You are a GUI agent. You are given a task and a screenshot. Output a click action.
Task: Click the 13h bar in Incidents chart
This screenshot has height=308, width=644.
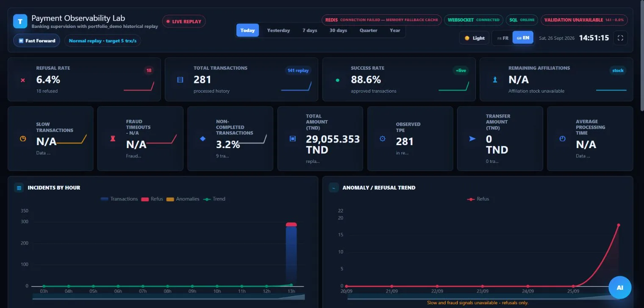(291, 254)
